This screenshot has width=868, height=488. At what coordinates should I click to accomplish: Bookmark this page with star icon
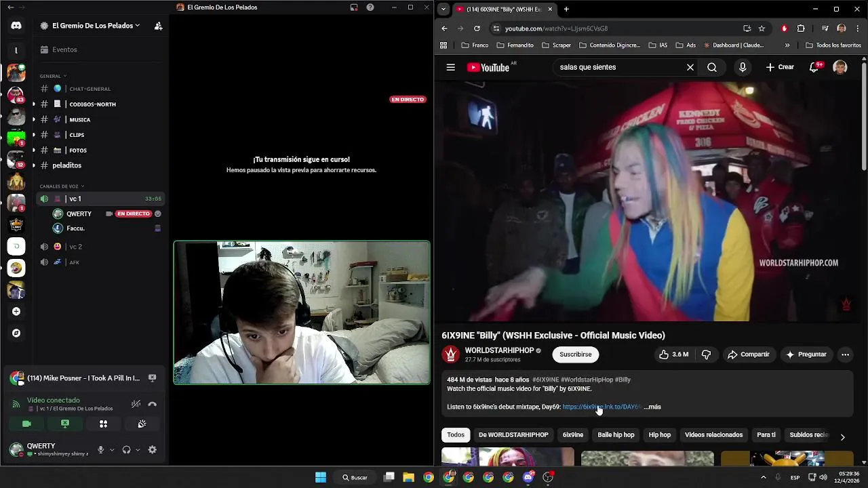pyautogui.click(x=762, y=28)
